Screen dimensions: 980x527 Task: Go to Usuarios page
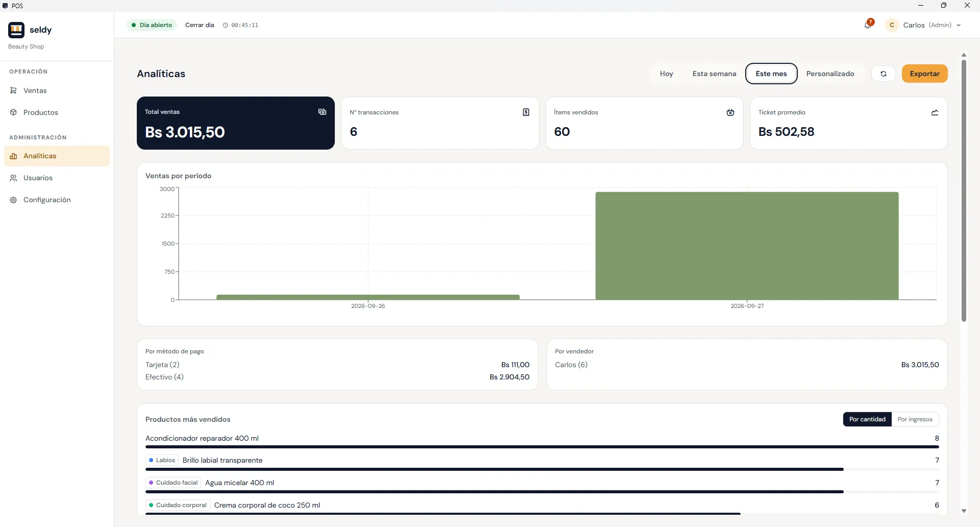[57, 178]
